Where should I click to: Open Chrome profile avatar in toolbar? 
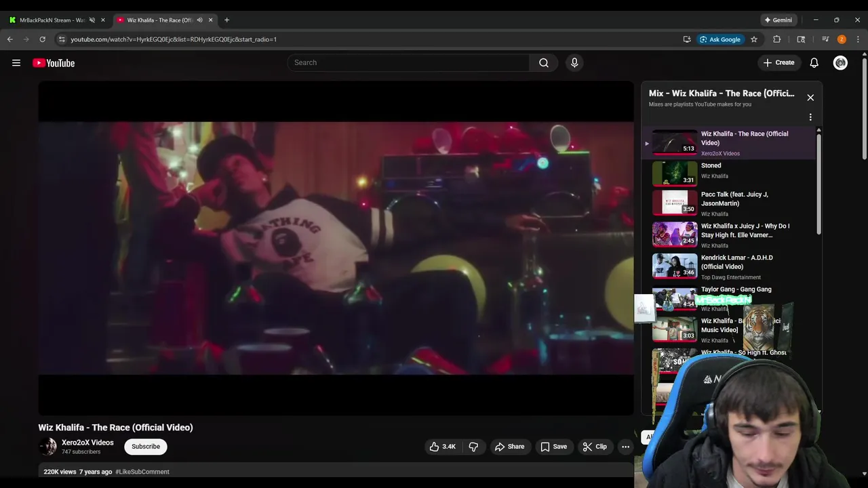click(x=842, y=39)
